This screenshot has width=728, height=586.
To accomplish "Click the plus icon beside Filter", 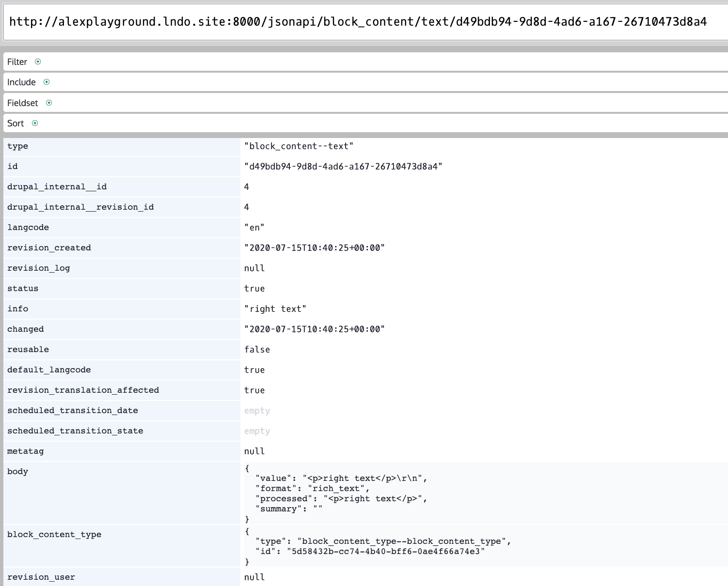I will 38,62.
